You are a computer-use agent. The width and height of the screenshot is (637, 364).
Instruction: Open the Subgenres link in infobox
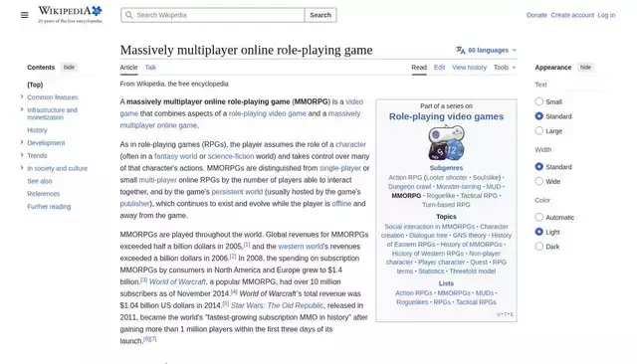[446, 168]
